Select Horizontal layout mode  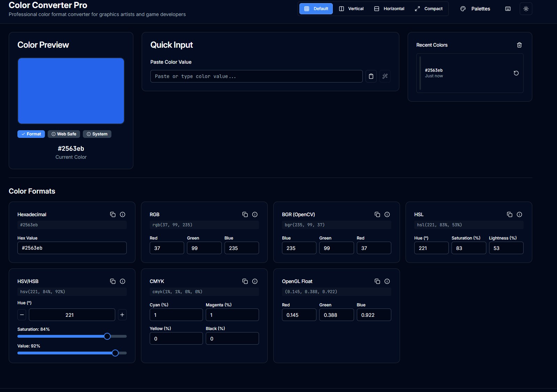pos(389,9)
